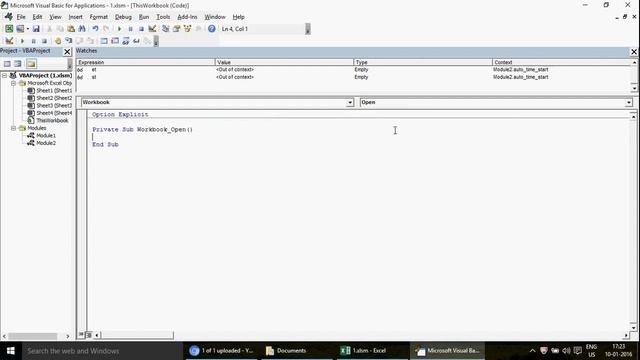
Task: Open the Workbook object dropdown
Action: [x=350, y=102]
